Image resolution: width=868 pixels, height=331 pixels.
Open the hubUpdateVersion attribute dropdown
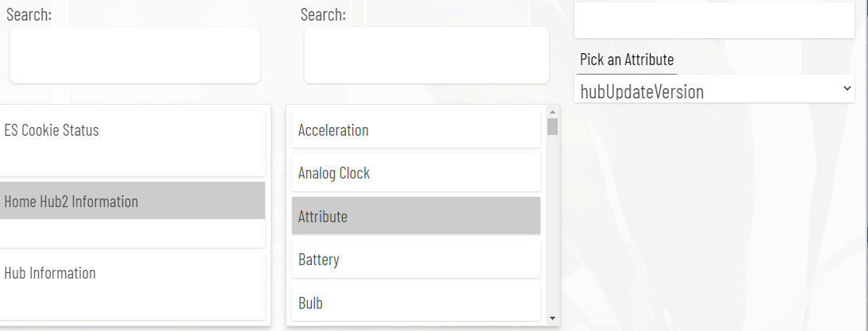click(713, 90)
